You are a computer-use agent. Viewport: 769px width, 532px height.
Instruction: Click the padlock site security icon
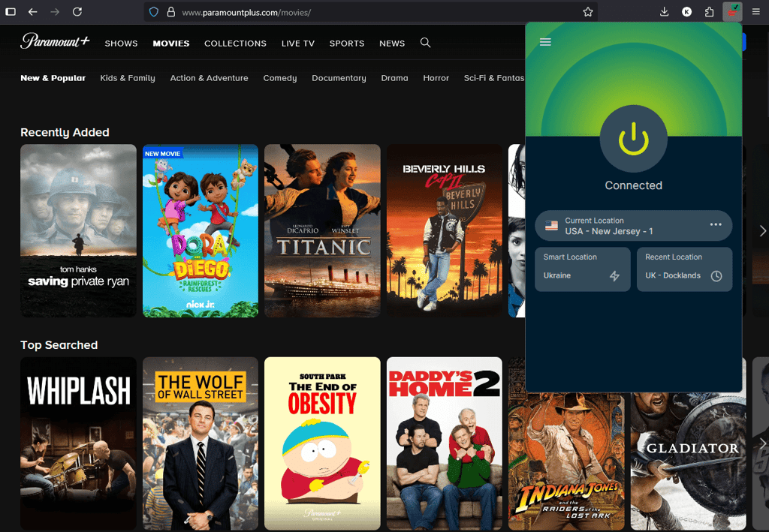(170, 12)
